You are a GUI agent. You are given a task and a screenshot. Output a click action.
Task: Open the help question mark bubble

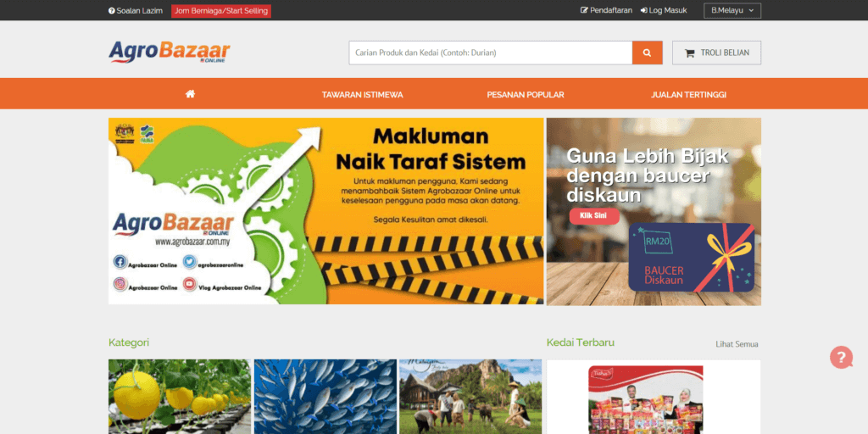pyautogui.click(x=841, y=357)
